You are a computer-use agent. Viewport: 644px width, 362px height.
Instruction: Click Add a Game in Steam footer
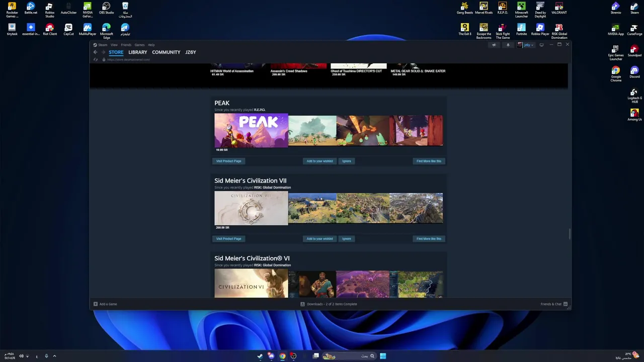click(105, 304)
